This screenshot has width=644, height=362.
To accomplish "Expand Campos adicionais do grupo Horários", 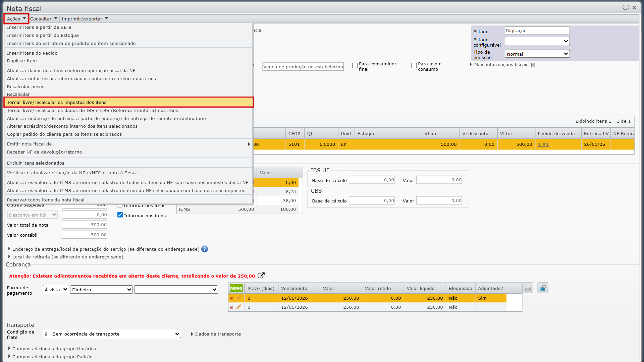I will [x=52, y=349].
